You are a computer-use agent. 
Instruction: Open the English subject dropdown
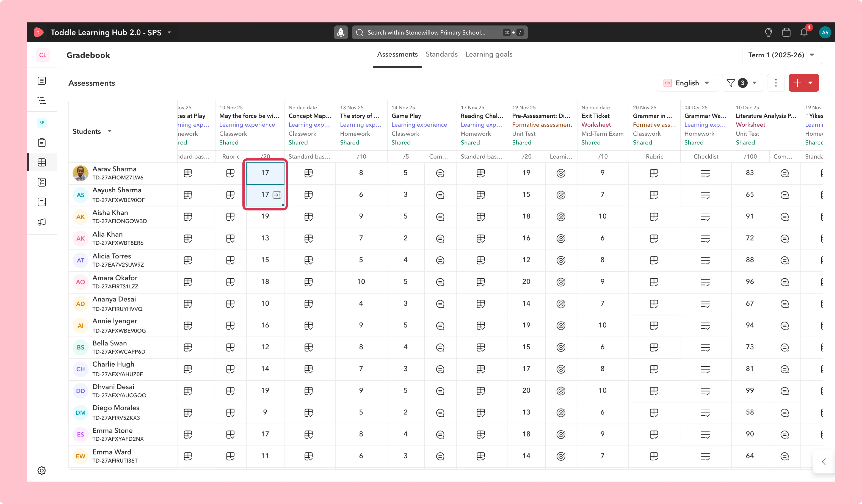coord(687,83)
